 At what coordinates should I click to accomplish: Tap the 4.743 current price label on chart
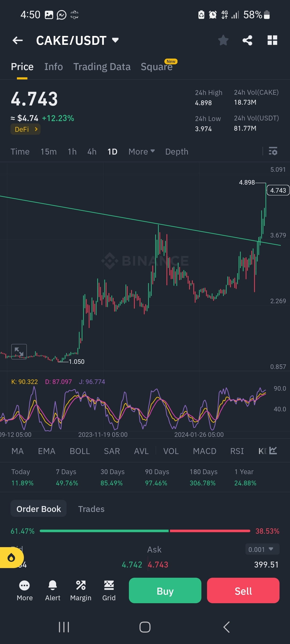pos(278,190)
